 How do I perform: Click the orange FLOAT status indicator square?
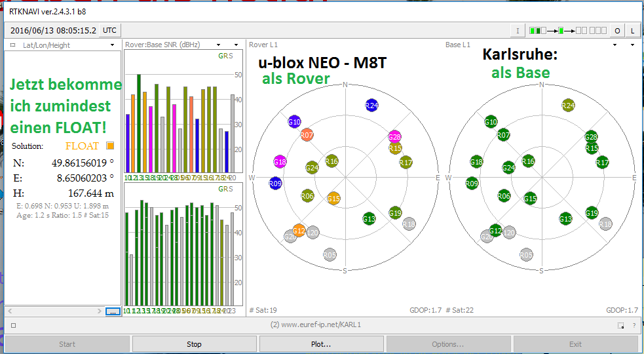pos(110,146)
